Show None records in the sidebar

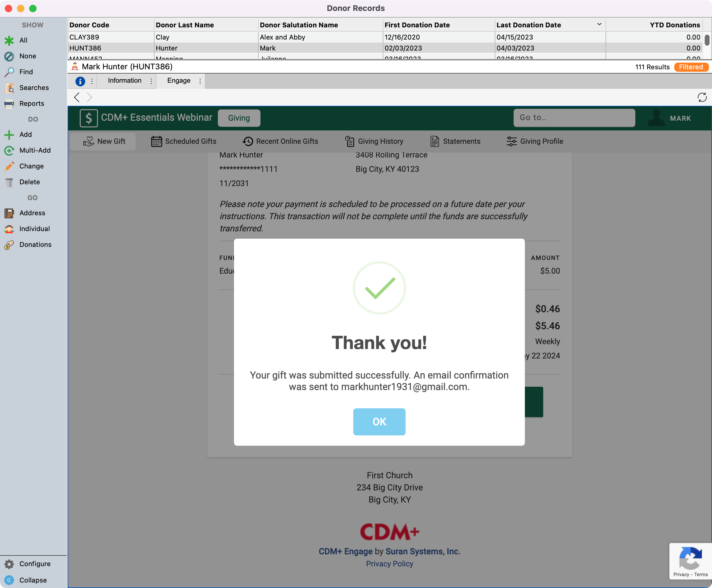tap(27, 56)
